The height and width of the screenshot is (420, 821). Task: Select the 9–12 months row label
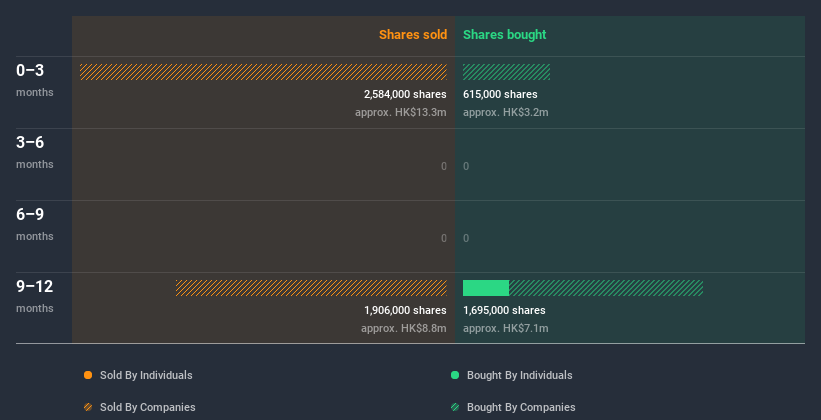coord(35,296)
